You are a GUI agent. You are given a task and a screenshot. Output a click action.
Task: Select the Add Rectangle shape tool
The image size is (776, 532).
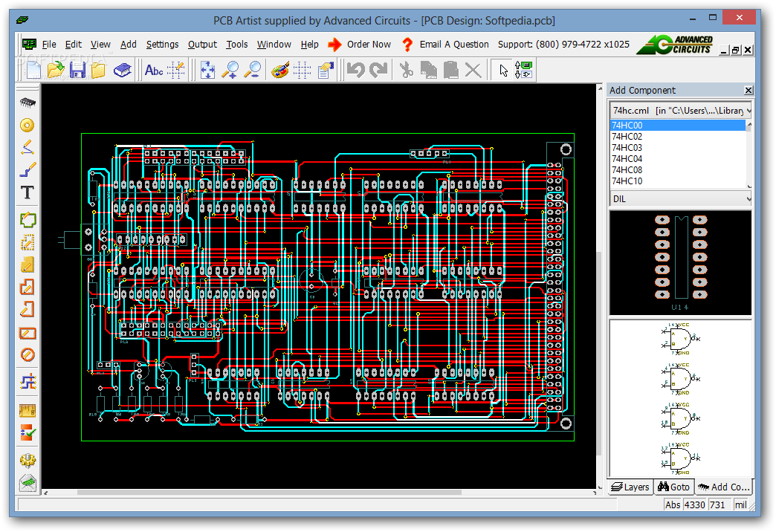[x=28, y=333]
